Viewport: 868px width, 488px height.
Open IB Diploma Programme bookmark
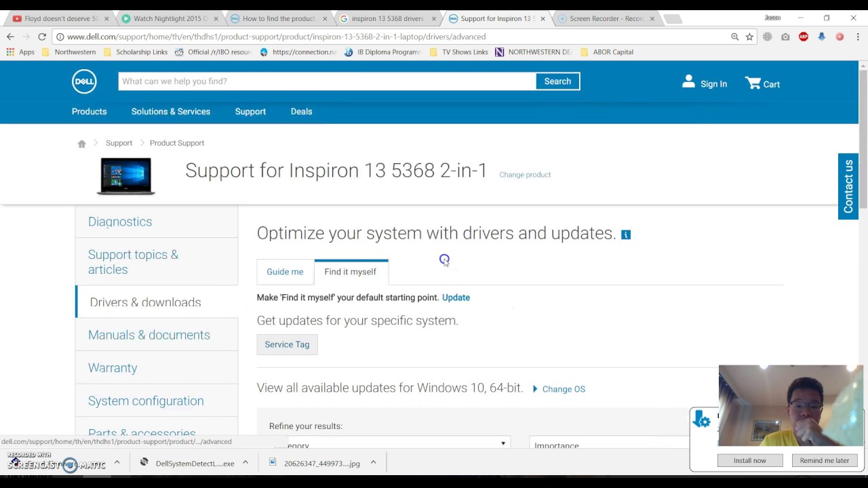tap(382, 52)
